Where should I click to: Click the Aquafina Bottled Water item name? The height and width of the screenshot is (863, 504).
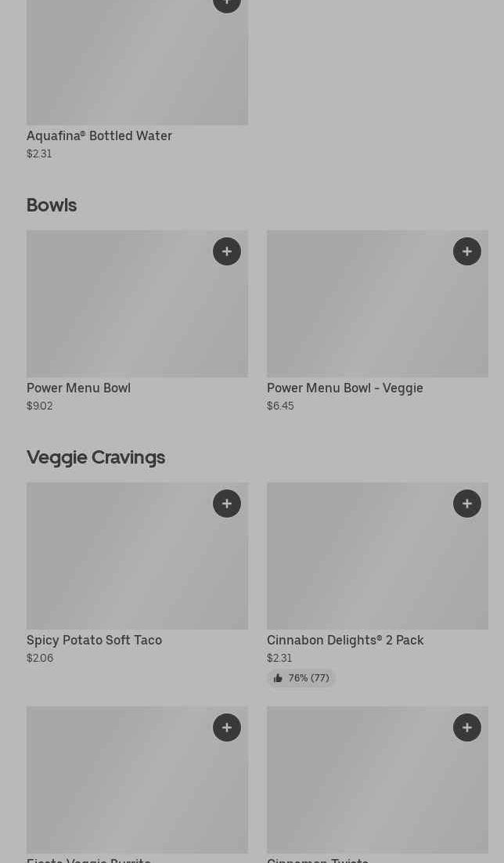99,135
